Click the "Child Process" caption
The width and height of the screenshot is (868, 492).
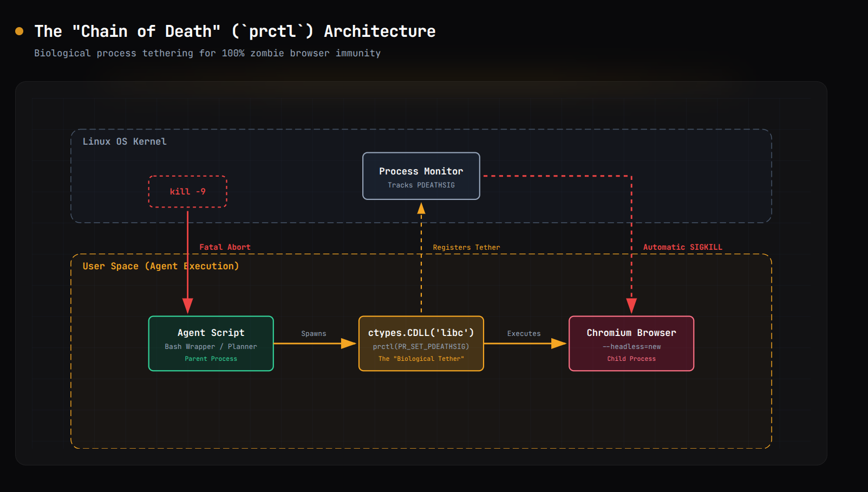(631, 359)
